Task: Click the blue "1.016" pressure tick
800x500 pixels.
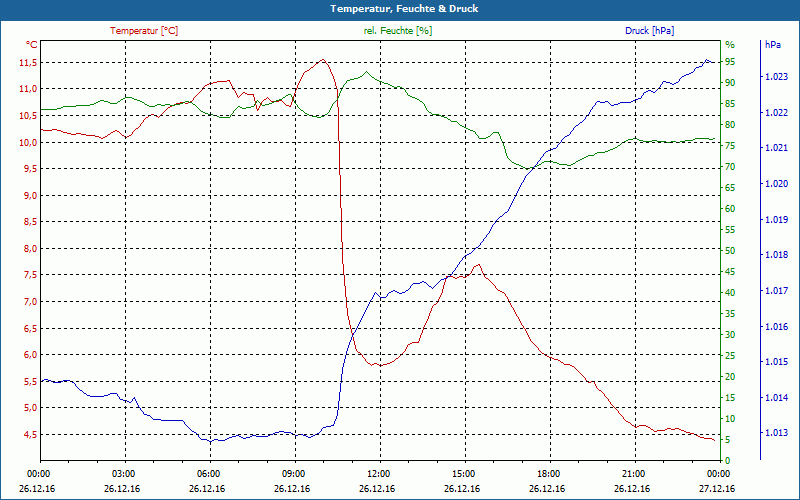Action: point(777,327)
